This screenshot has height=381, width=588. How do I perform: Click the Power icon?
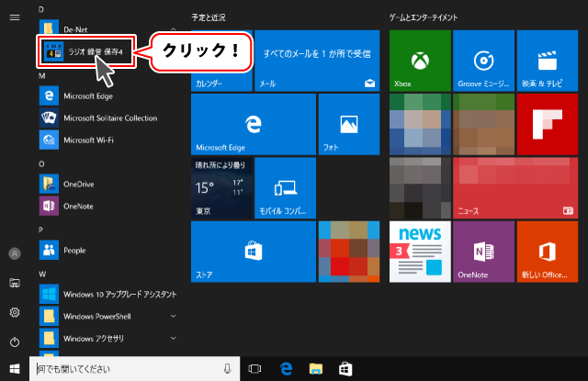15,342
